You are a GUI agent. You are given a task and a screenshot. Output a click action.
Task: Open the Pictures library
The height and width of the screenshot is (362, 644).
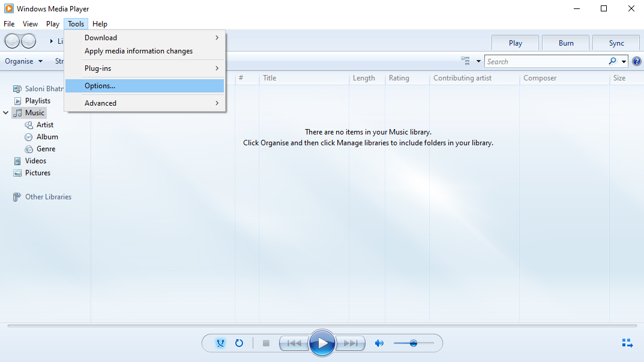tap(38, 173)
